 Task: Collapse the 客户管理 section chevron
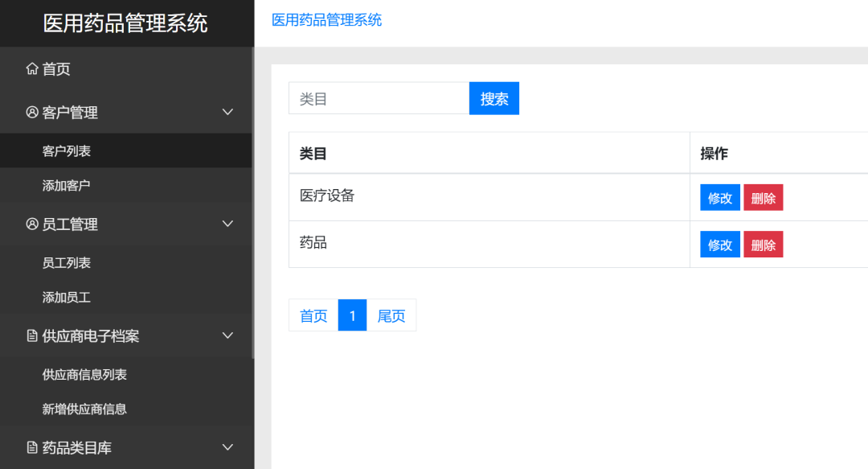point(227,113)
